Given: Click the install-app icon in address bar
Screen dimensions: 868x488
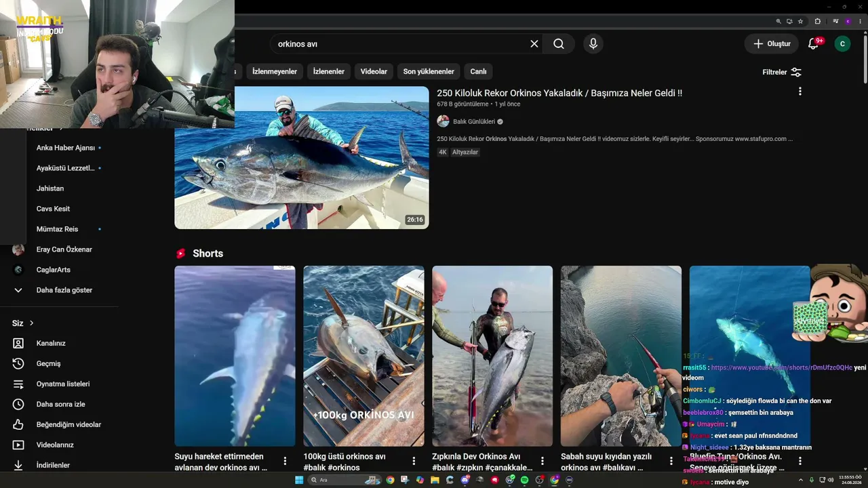Looking at the screenshot, I should tap(789, 21).
